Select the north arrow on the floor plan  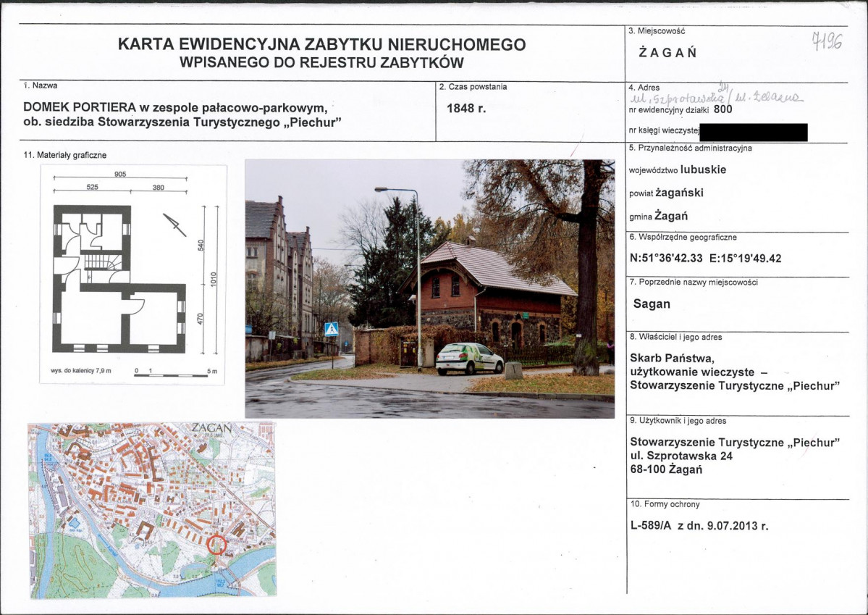pyautogui.click(x=173, y=225)
